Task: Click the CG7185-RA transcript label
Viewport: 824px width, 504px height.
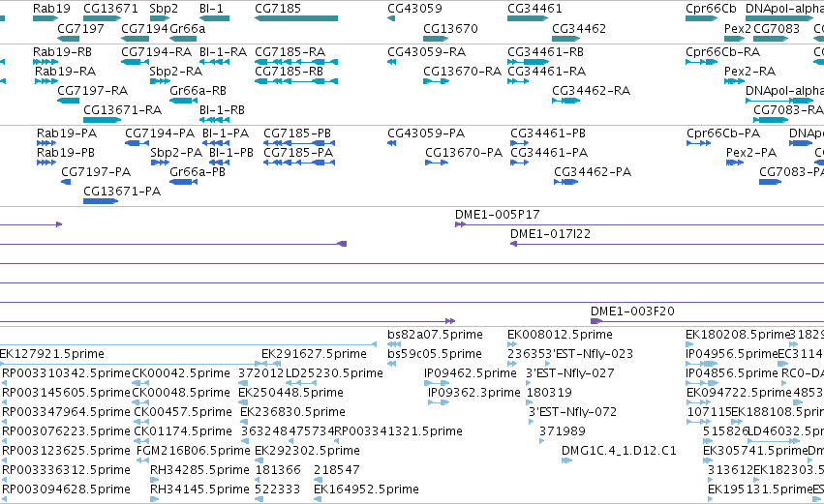Action: coord(290,52)
